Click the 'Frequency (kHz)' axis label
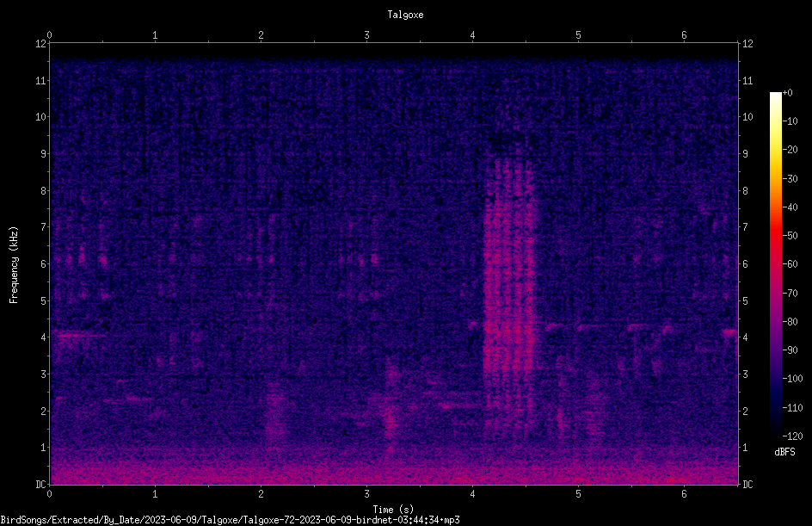 pos(14,265)
